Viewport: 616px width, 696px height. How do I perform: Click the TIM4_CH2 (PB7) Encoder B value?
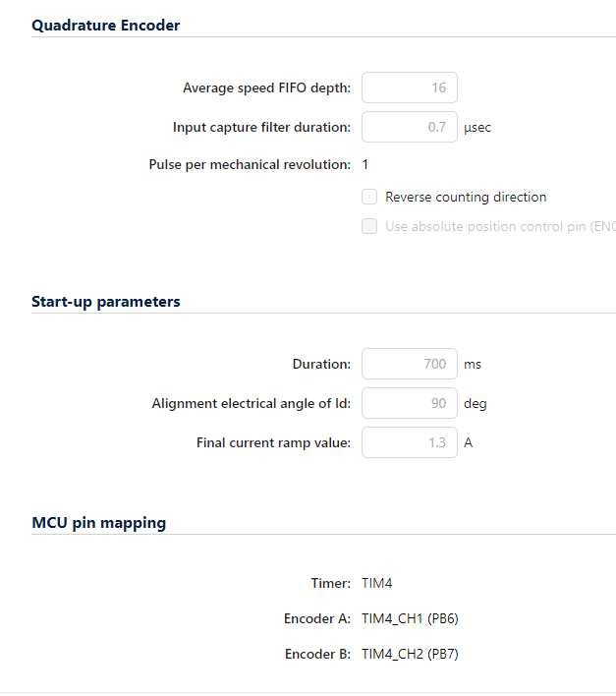click(x=410, y=654)
